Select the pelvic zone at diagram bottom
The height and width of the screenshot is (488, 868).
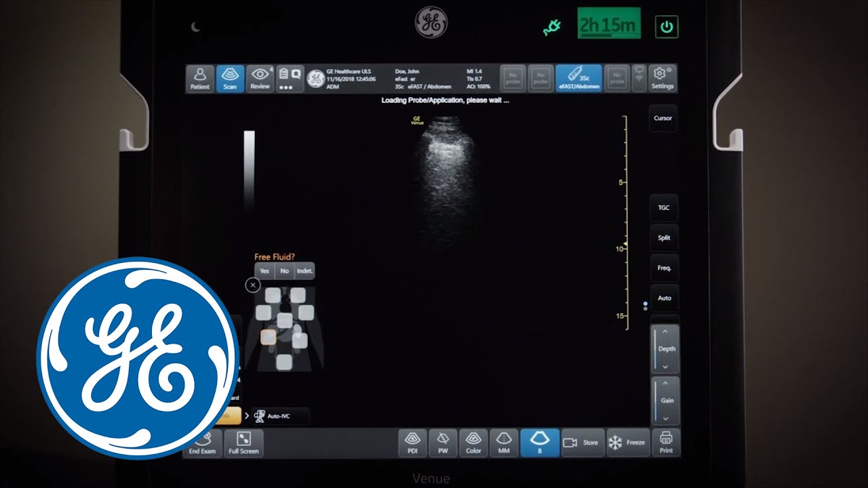284,363
